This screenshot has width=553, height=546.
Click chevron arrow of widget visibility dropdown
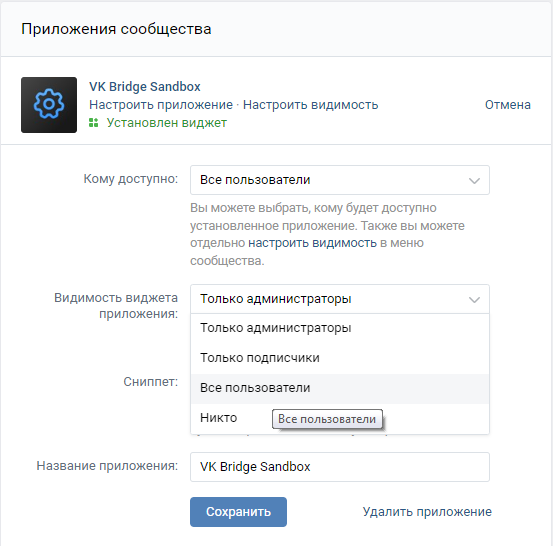pyautogui.click(x=474, y=300)
